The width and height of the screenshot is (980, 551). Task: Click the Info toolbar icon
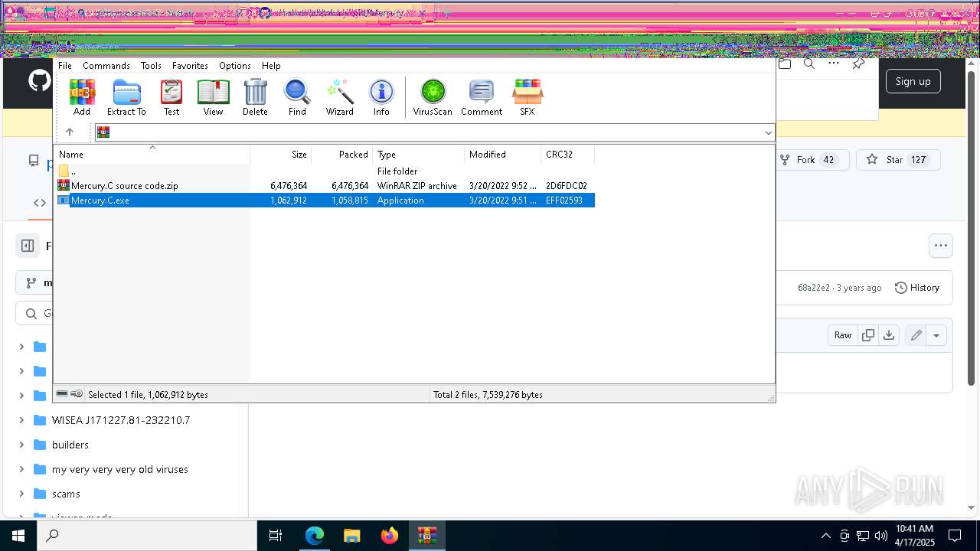pyautogui.click(x=381, y=97)
